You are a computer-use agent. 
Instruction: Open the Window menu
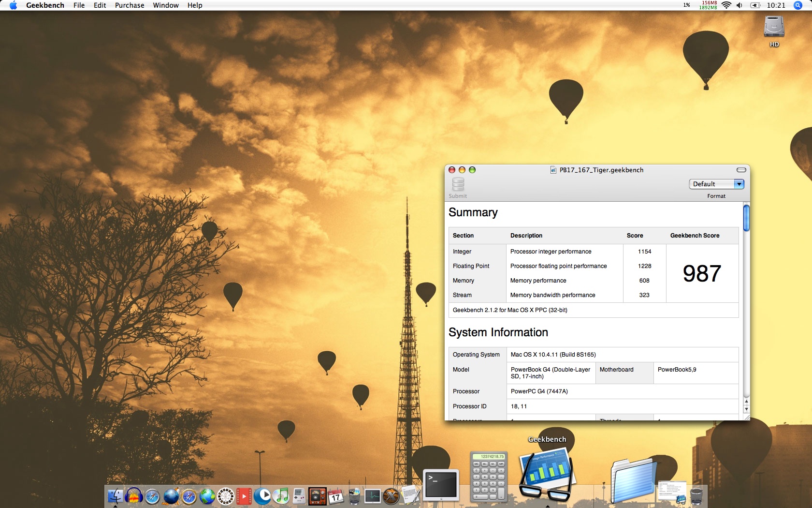(166, 5)
